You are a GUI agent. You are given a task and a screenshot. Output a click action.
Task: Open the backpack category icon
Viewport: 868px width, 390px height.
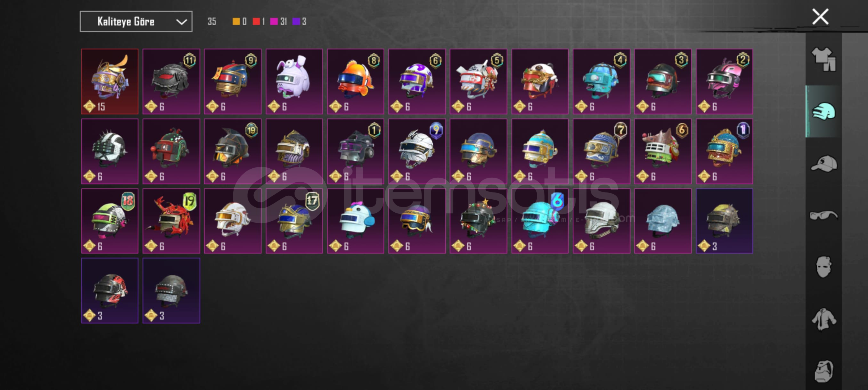(824, 371)
